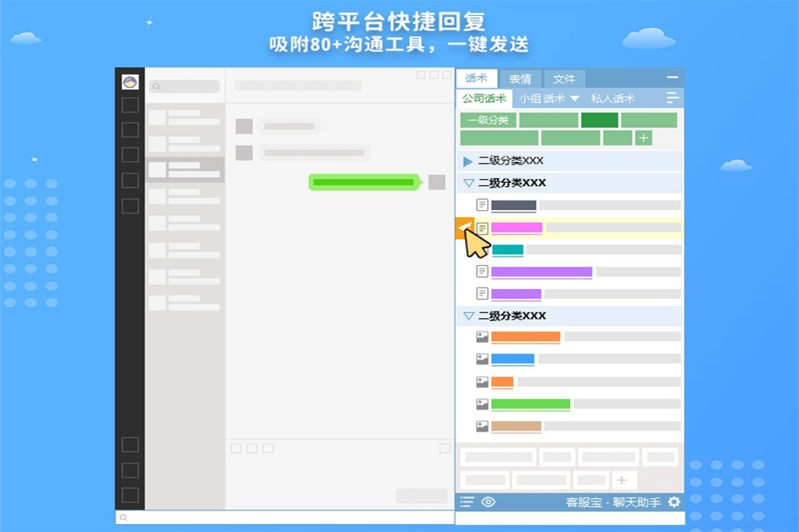
Task: Open the list menu icon in footer
Action: (x=467, y=502)
